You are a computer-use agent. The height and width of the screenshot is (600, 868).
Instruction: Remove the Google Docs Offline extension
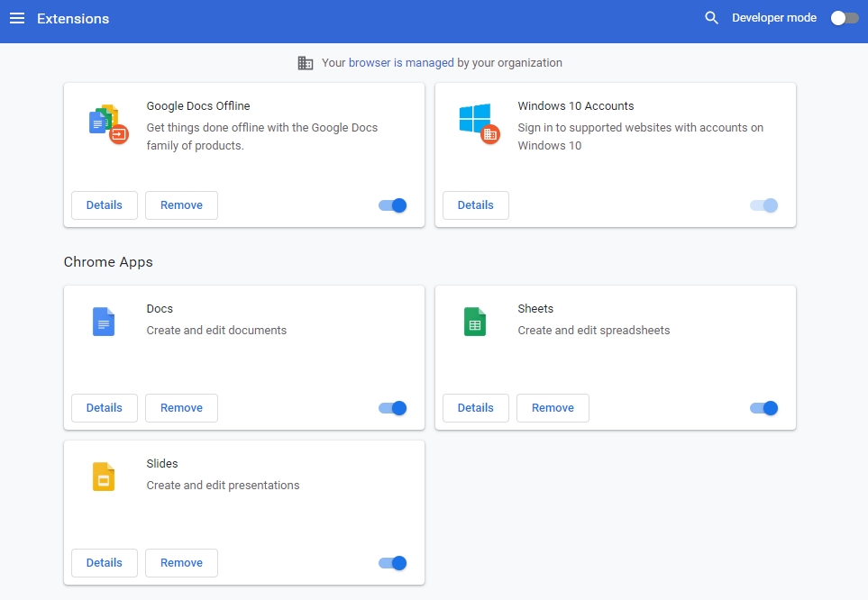[181, 205]
